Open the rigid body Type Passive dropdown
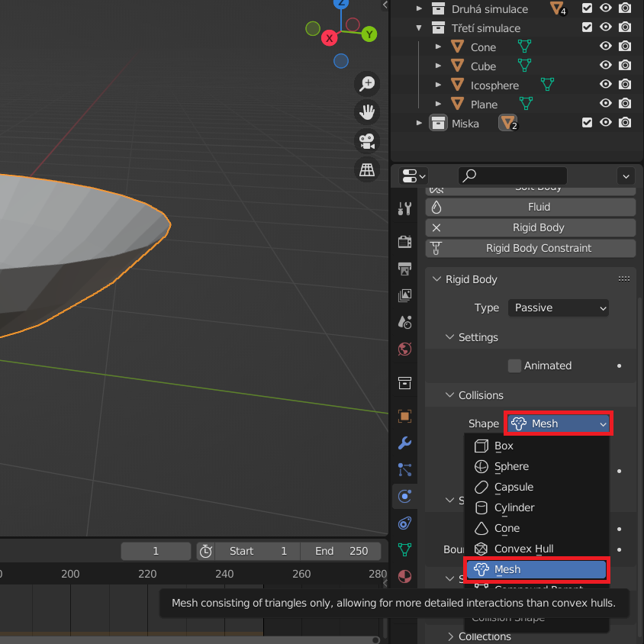This screenshot has height=644, width=644. coord(559,308)
